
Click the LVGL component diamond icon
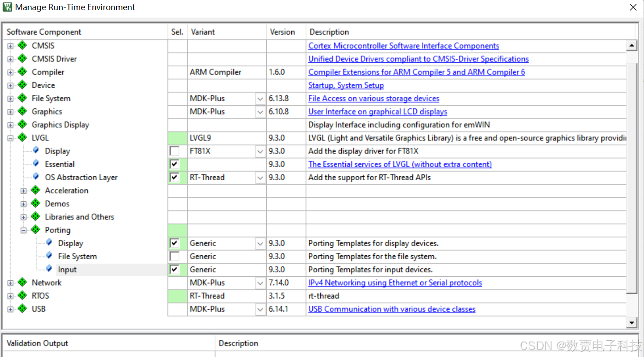[x=22, y=137]
